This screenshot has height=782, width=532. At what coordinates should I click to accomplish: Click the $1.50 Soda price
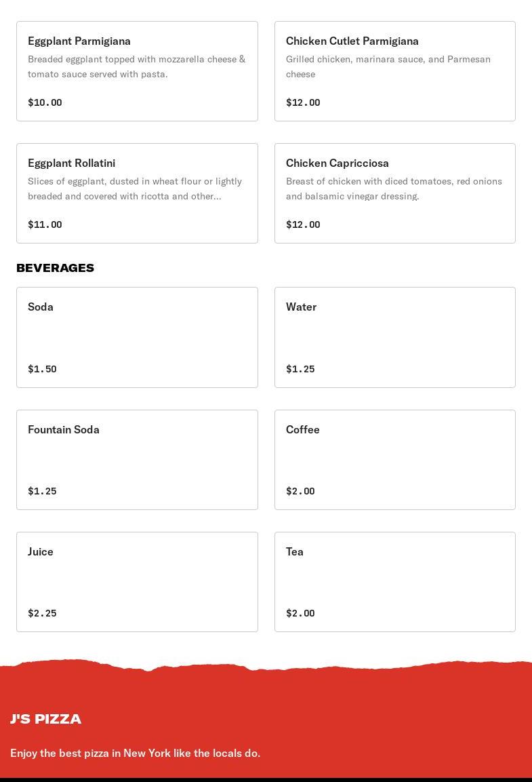(x=42, y=369)
